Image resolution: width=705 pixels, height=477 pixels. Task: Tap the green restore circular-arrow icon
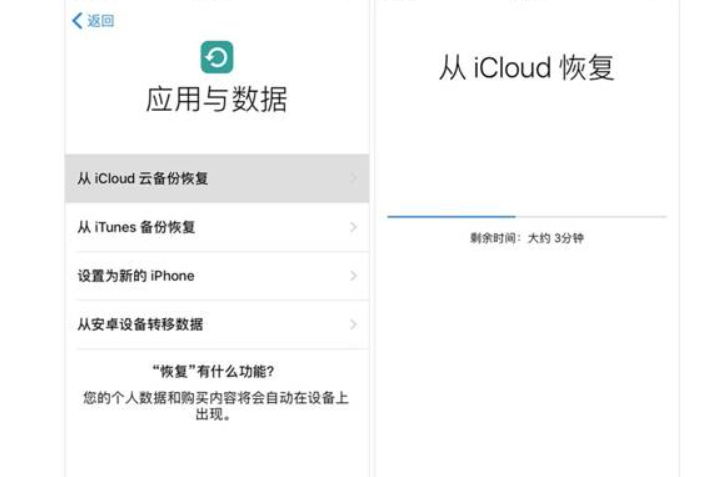coord(217,57)
